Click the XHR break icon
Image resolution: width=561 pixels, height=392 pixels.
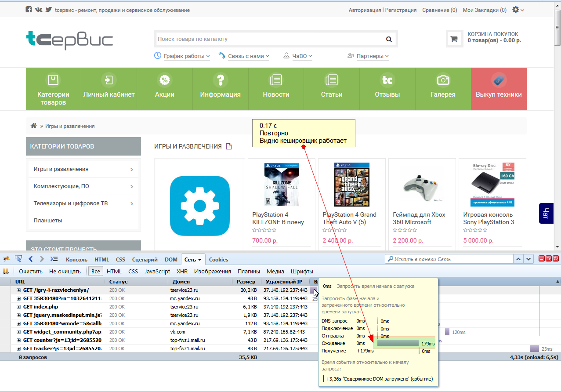pyautogui.click(x=6, y=271)
